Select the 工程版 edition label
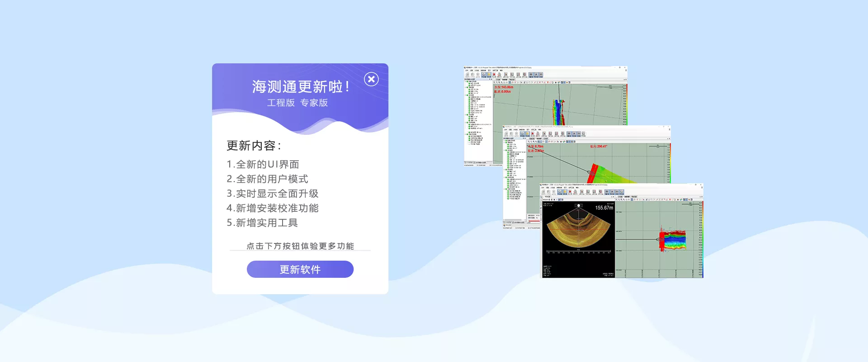Screen dimensions: 868x362 coord(281,103)
